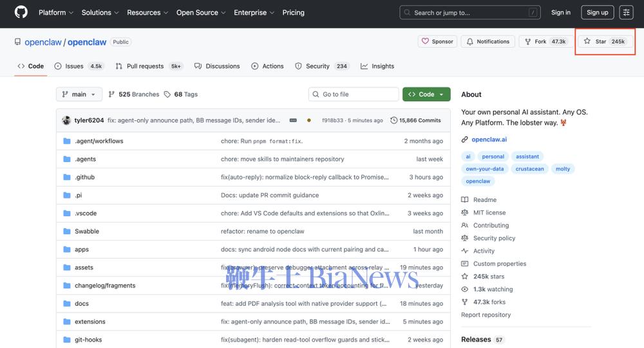Viewport: 644px width, 348px height.
Task: Click the Notifications bell button
Action: (x=488, y=41)
